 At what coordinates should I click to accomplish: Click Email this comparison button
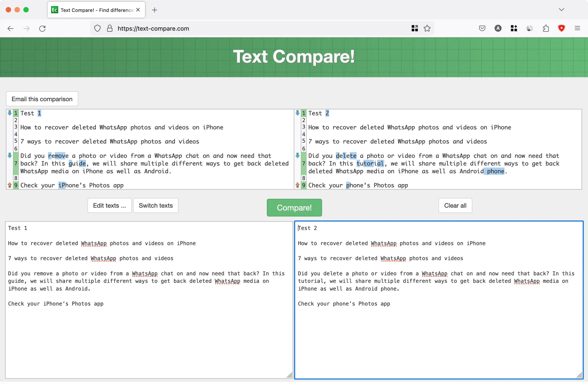pos(42,99)
